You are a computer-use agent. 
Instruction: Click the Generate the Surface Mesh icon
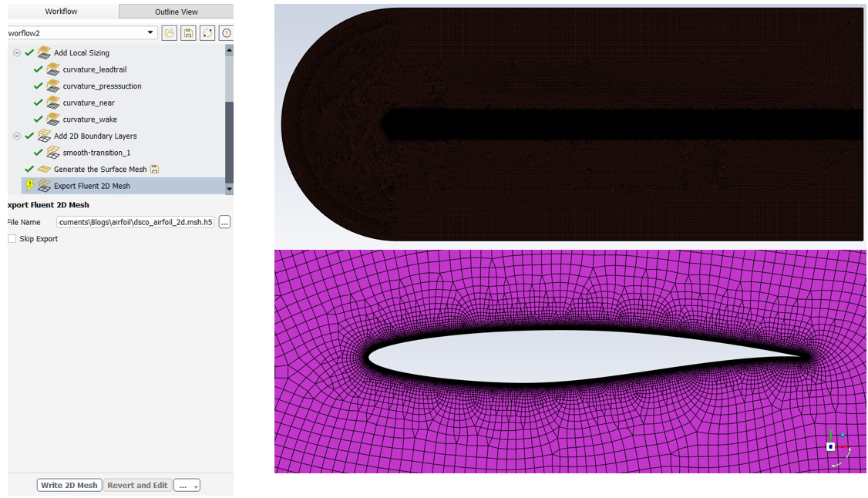44,169
